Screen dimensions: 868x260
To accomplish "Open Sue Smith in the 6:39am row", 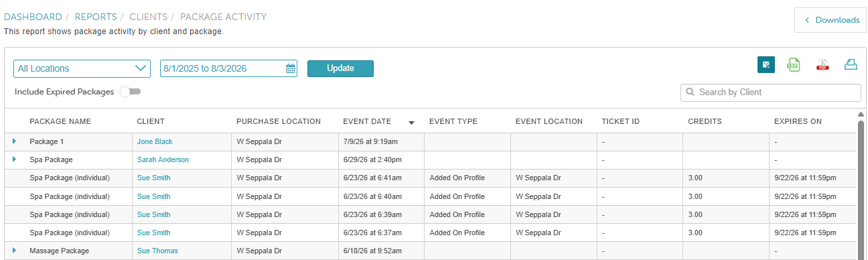I will point(153,214).
